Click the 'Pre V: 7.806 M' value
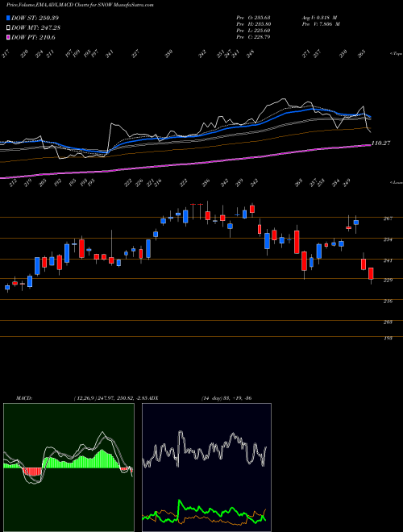Viewport: 403px width, 532px height. tap(321, 24)
